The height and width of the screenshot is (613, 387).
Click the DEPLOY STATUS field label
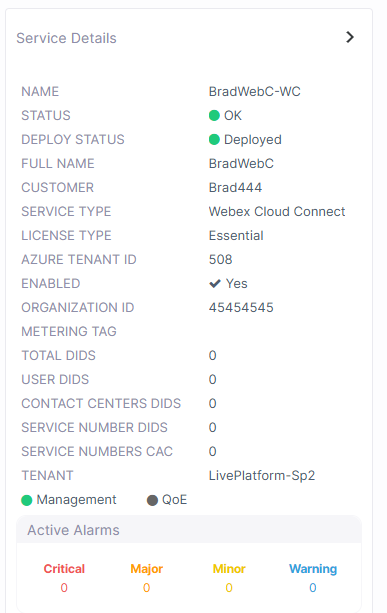[x=73, y=140]
